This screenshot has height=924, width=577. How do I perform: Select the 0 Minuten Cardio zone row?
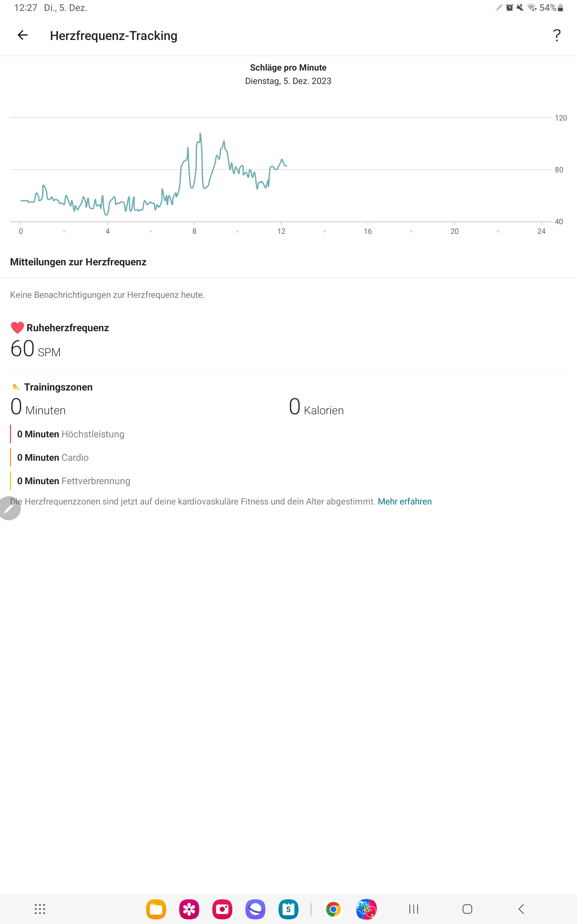tap(53, 457)
